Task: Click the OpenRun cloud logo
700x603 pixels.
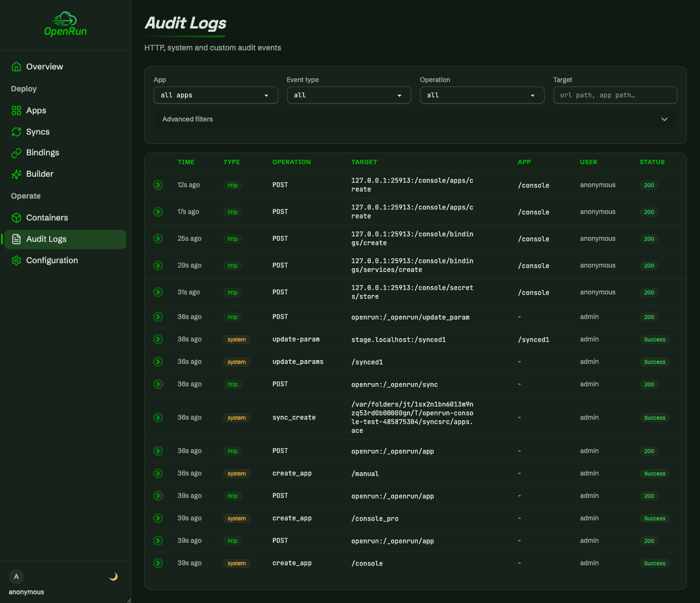Action: point(65,24)
